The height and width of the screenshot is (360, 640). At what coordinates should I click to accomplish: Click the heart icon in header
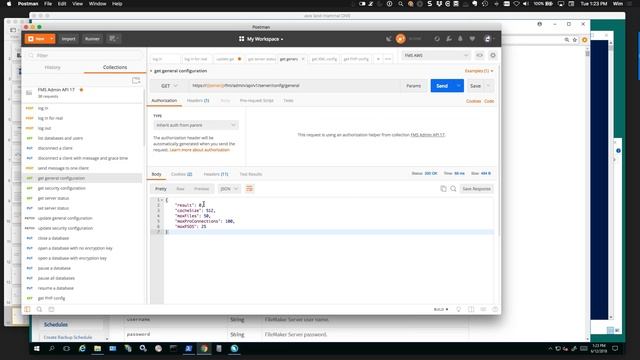pyautogui.click(x=472, y=39)
